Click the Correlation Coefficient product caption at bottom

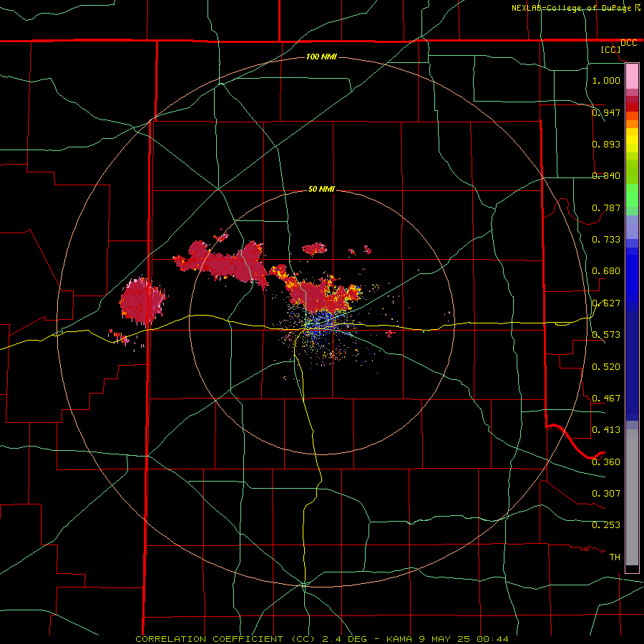(x=321, y=639)
